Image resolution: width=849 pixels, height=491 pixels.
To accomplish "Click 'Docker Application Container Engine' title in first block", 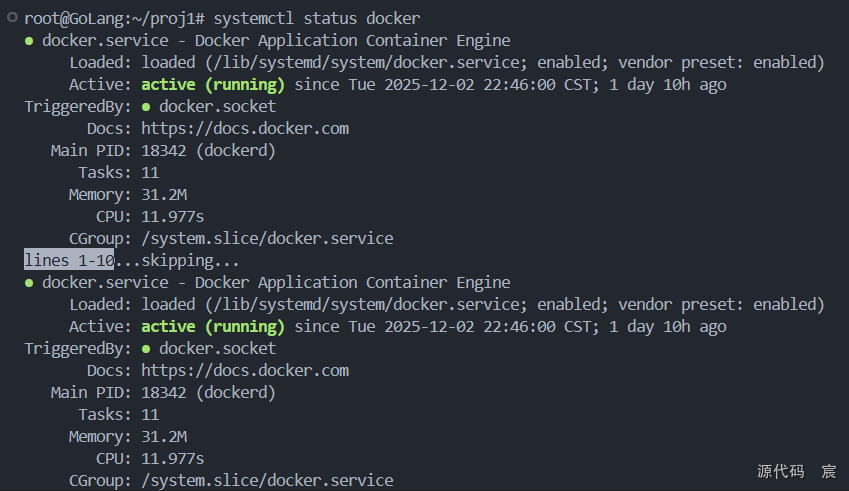I will 352,41.
